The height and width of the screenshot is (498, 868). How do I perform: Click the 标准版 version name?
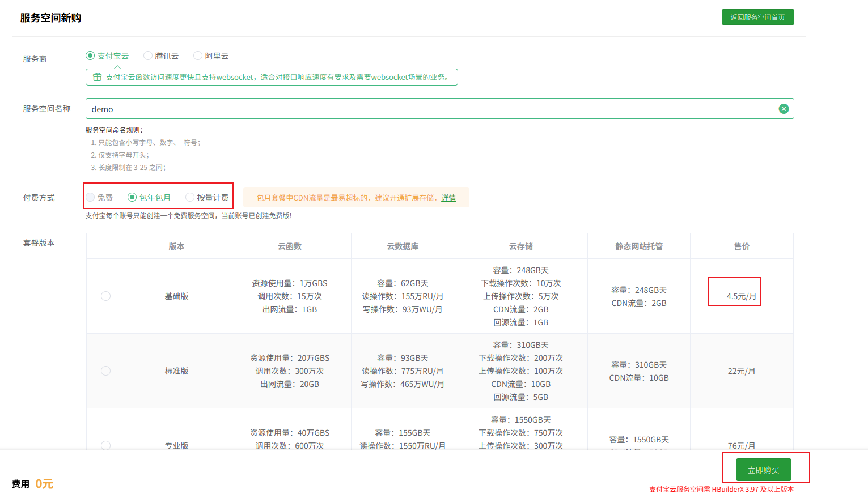pyautogui.click(x=176, y=371)
